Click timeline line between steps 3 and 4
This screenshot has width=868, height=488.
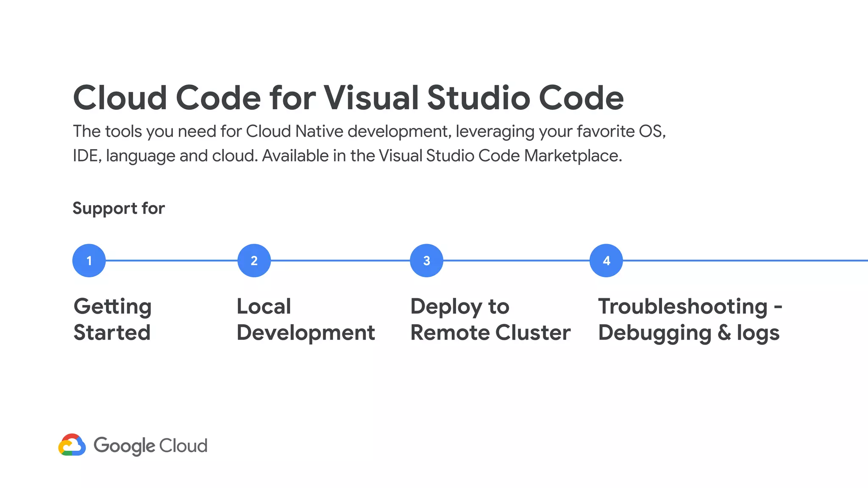pyautogui.click(x=516, y=261)
